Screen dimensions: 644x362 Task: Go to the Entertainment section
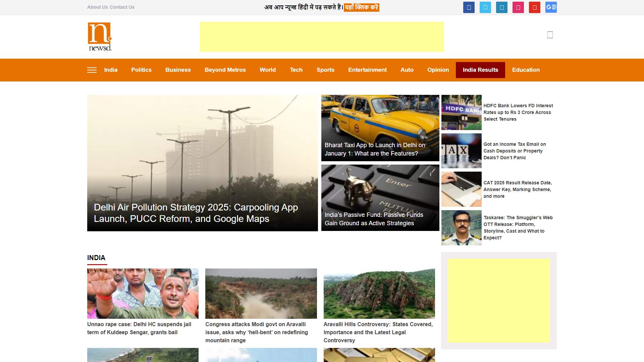pyautogui.click(x=367, y=70)
